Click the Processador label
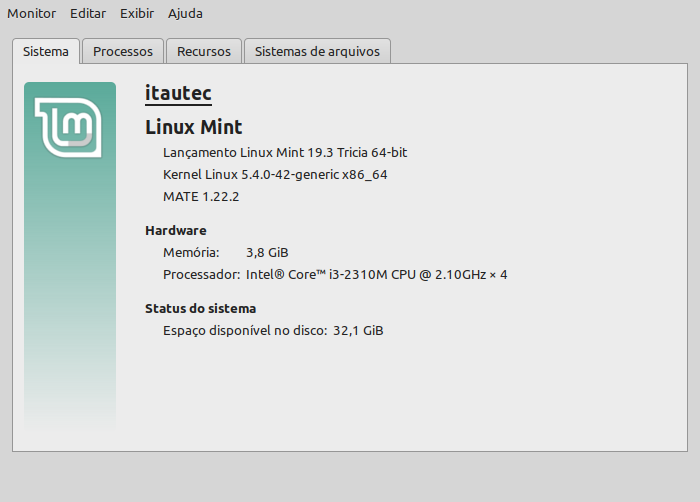Screen dimensions: 700x502 tap(202, 274)
